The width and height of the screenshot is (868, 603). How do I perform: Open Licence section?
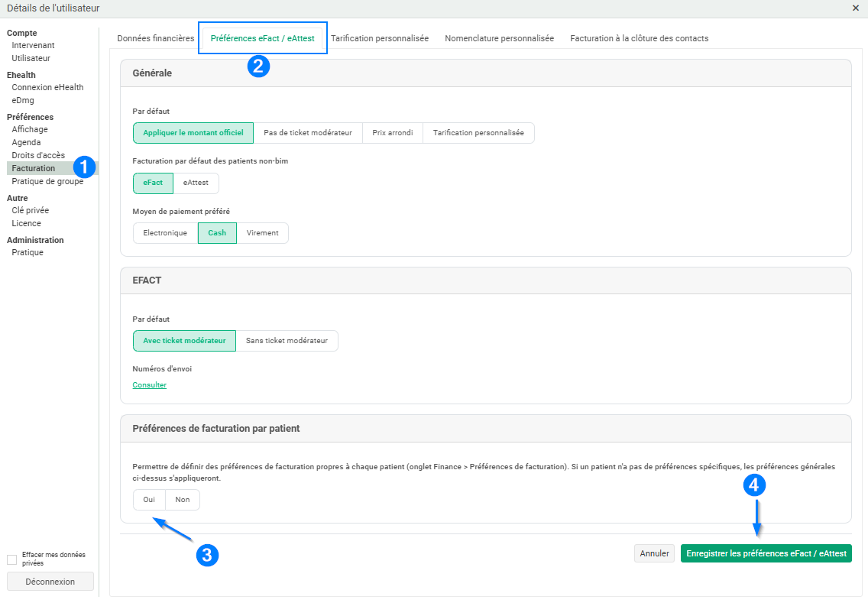(27, 223)
